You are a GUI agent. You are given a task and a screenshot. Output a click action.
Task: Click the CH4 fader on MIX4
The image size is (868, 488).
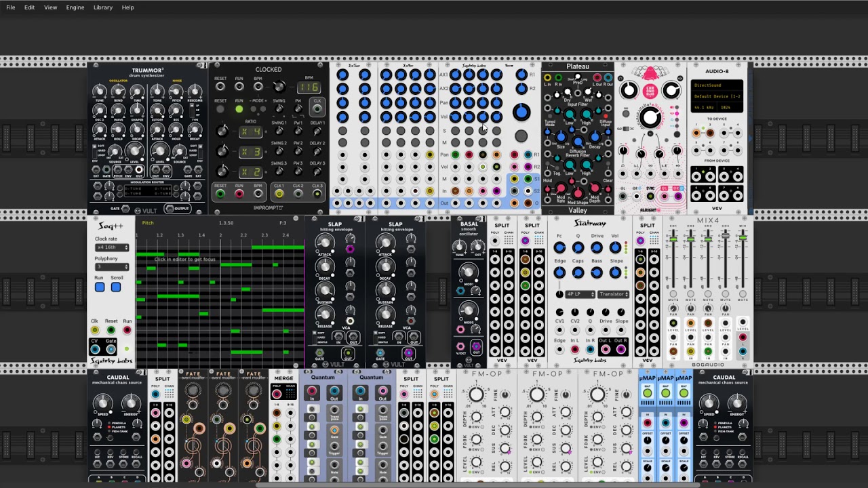726,235
